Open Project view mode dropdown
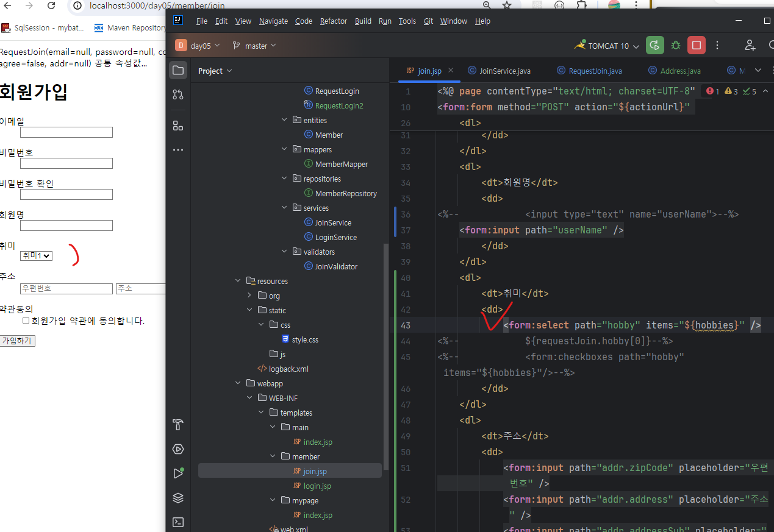Screen dimensions: 774x532 (x=215, y=71)
